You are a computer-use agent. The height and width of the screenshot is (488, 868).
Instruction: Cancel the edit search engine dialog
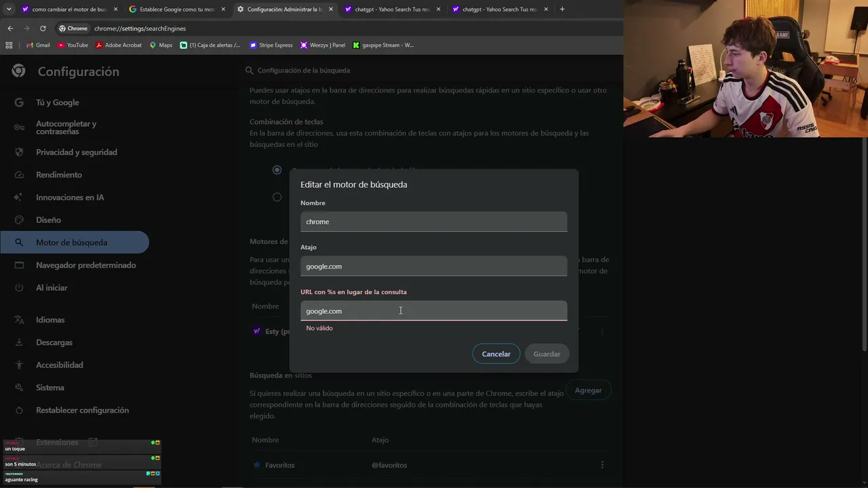(x=496, y=354)
